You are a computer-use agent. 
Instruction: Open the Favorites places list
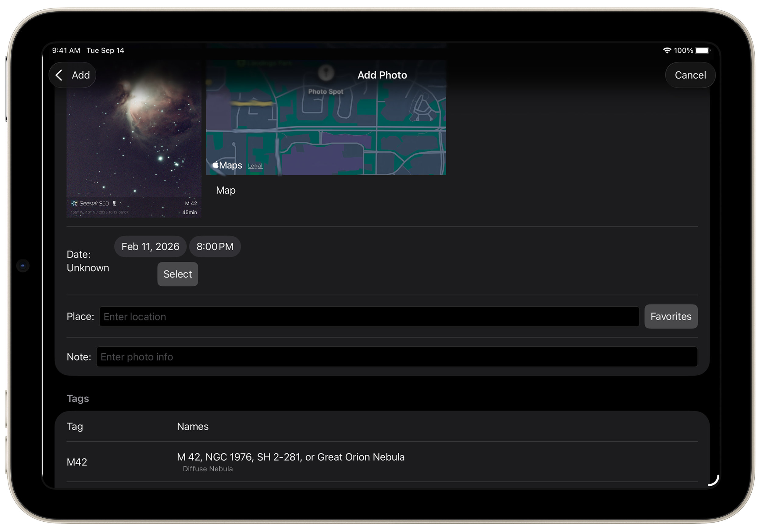[670, 316]
